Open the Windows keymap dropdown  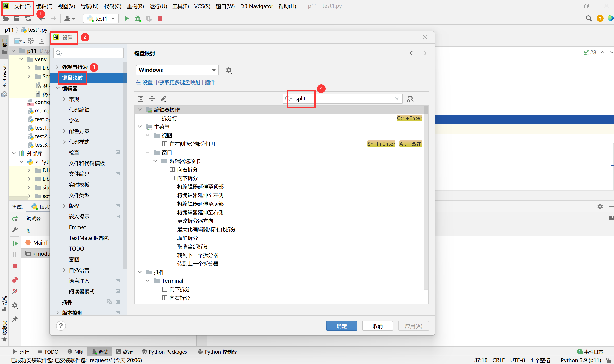(177, 70)
